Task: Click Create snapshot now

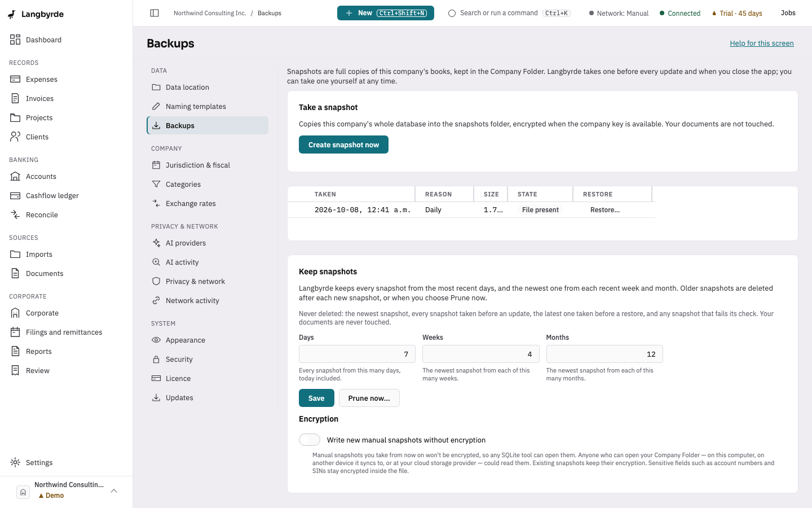Action: coord(343,144)
